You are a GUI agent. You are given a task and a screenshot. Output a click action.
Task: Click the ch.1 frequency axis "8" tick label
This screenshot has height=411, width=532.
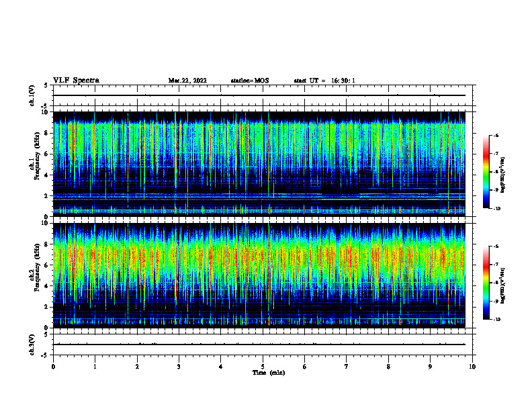coord(47,133)
